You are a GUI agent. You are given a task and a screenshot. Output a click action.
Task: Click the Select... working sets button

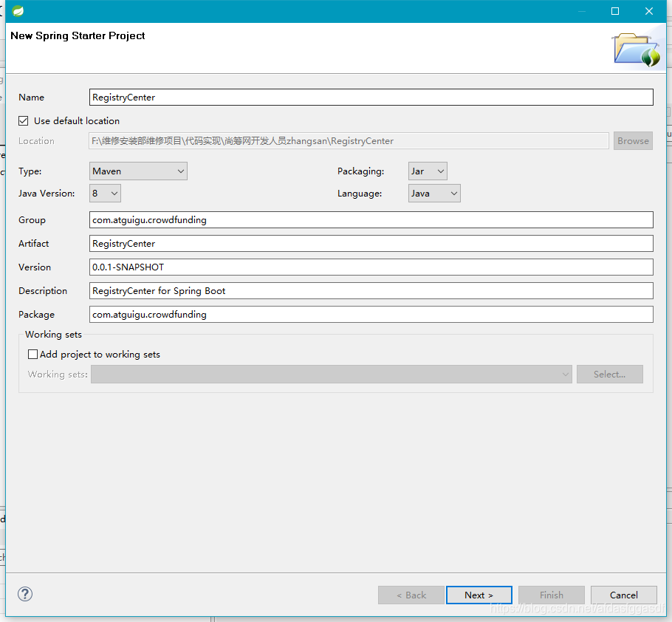click(610, 375)
